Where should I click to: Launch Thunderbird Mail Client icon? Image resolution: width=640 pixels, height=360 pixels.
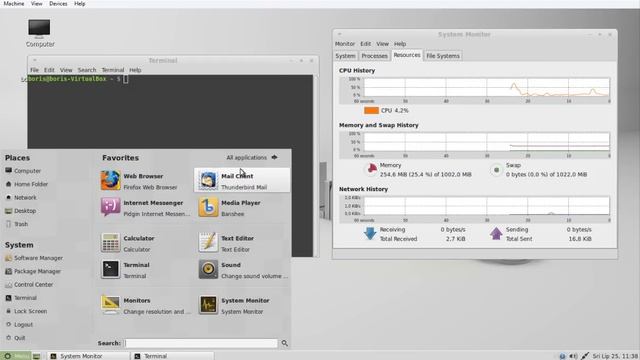pyautogui.click(x=208, y=180)
